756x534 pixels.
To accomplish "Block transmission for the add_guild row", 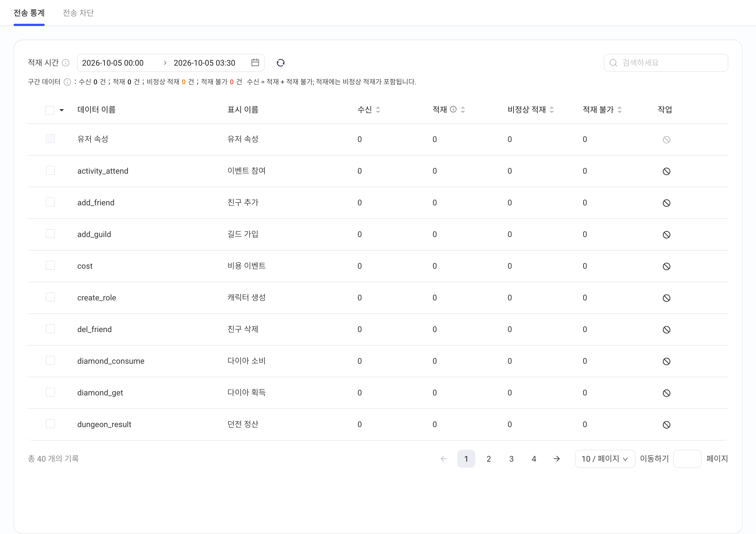I will [x=666, y=234].
